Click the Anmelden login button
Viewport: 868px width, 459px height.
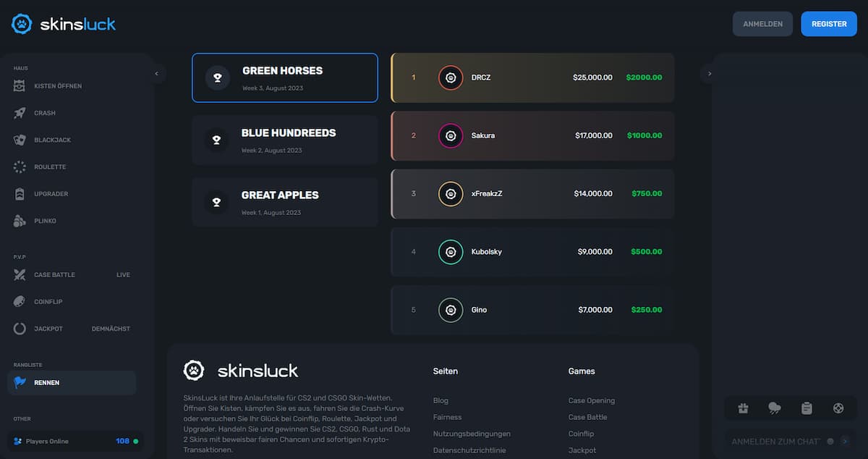(x=762, y=24)
